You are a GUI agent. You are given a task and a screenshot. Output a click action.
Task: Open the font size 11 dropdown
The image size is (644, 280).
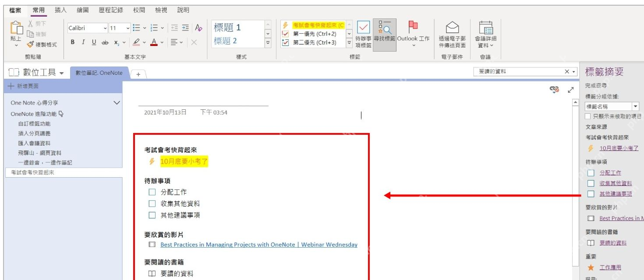coord(128,28)
